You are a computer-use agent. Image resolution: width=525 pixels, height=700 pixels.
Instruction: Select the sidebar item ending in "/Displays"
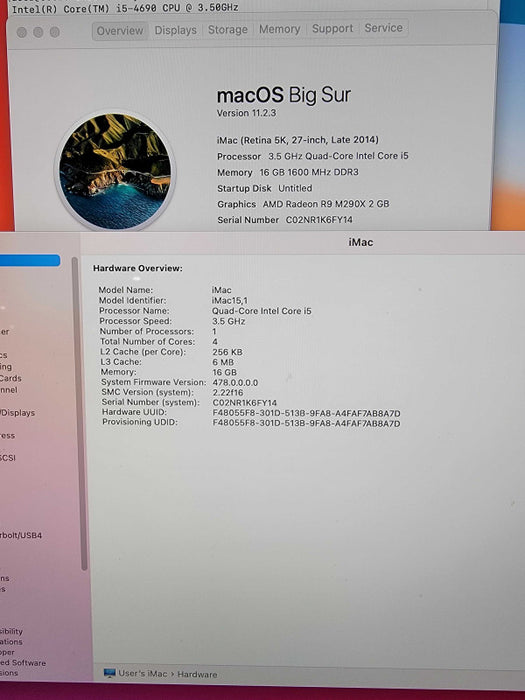17,412
